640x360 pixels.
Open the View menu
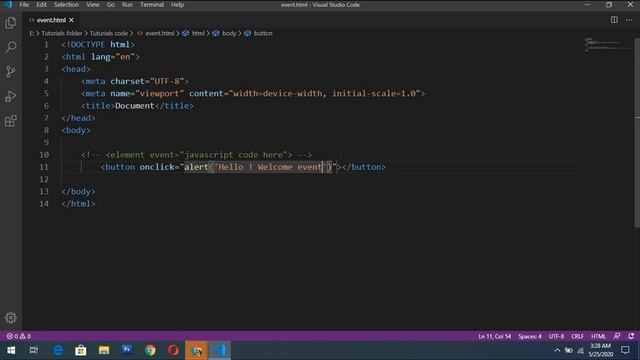[x=93, y=4]
